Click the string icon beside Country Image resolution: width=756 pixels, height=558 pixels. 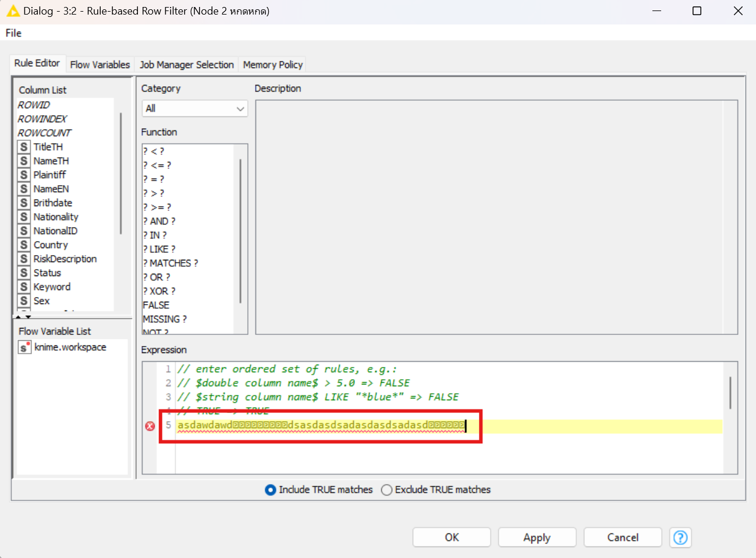[x=24, y=245]
